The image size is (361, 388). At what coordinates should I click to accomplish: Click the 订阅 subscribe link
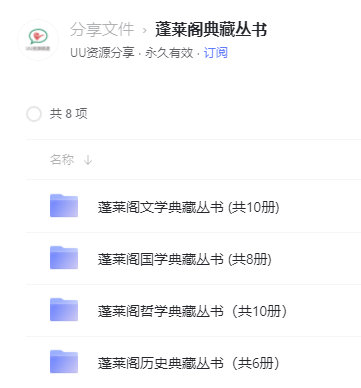point(216,53)
